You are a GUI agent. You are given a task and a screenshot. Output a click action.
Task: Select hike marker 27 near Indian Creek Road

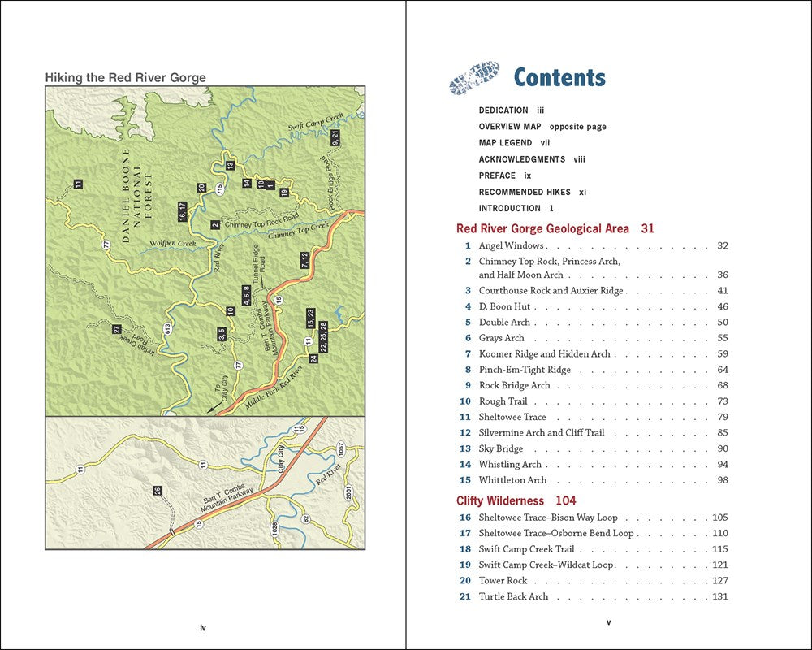[x=116, y=330]
